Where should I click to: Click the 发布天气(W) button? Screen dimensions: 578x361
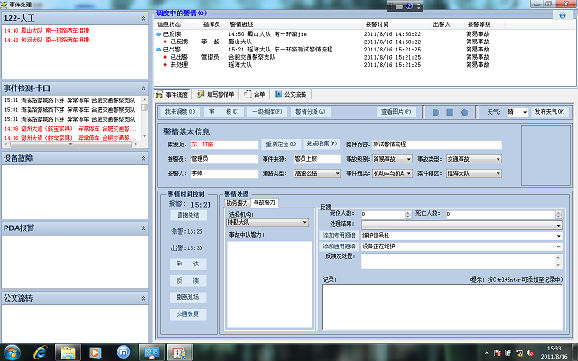(549, 112)
